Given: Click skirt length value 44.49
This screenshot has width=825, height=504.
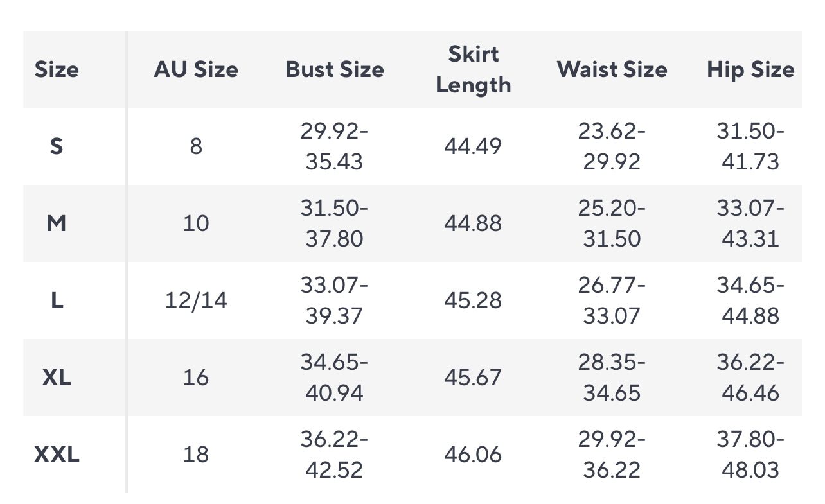Looking at the screenshot, I should [473, 146].
